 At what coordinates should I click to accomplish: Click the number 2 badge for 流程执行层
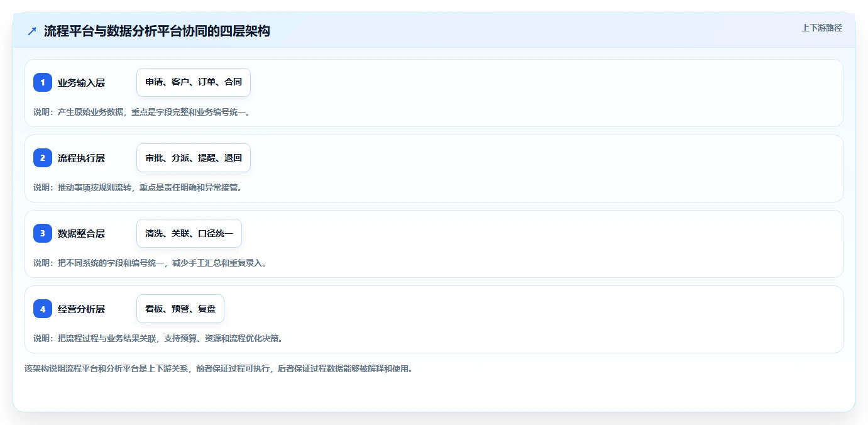click(43, 158)
